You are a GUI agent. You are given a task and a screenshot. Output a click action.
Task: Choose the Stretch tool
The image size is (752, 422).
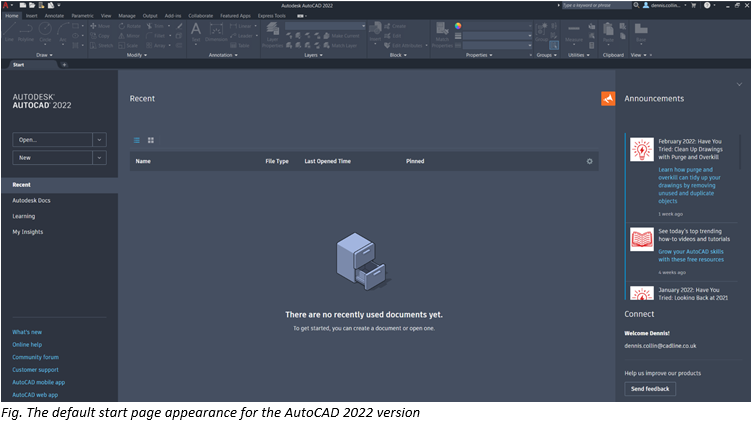coord(102,46)
